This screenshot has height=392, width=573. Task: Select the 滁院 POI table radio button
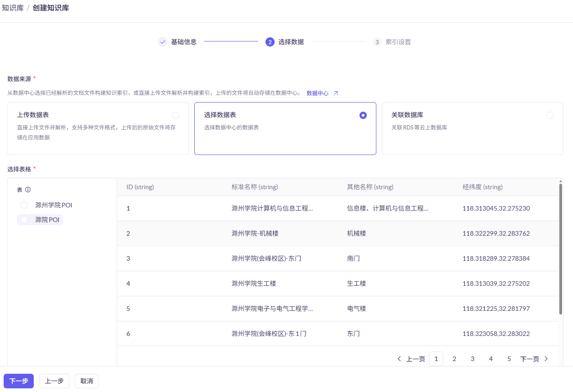coord(24,219)
